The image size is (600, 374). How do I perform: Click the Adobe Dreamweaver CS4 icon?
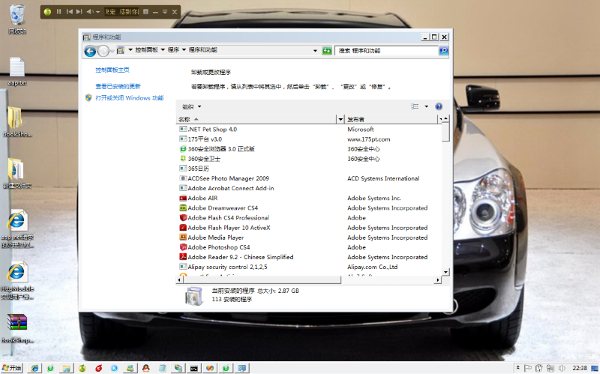tap(183, 208)
